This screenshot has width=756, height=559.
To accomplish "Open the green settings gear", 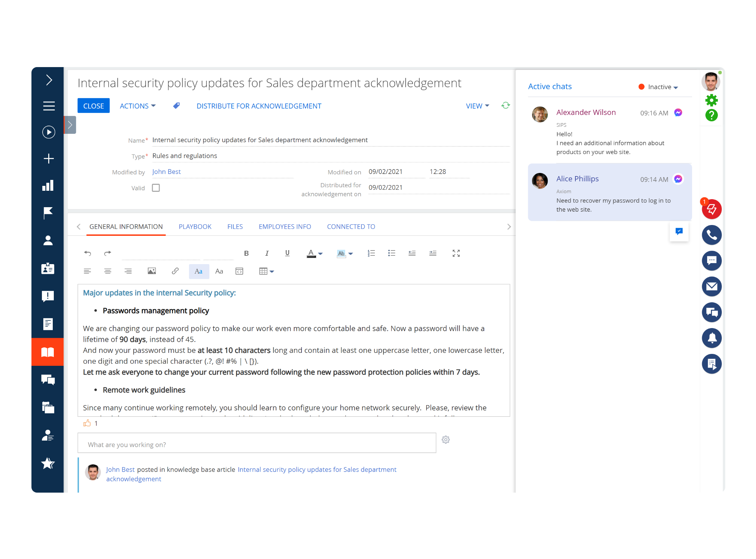I will [x=712, y=100].
